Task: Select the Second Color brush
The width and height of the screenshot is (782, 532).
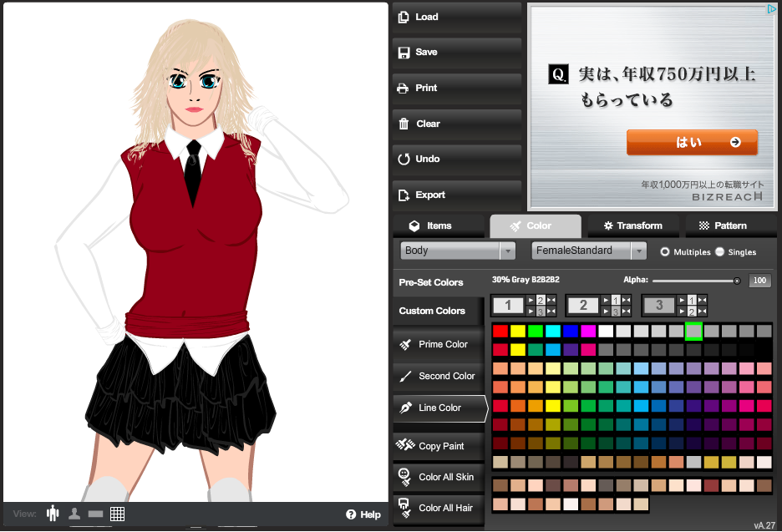Action: [439, 376]
